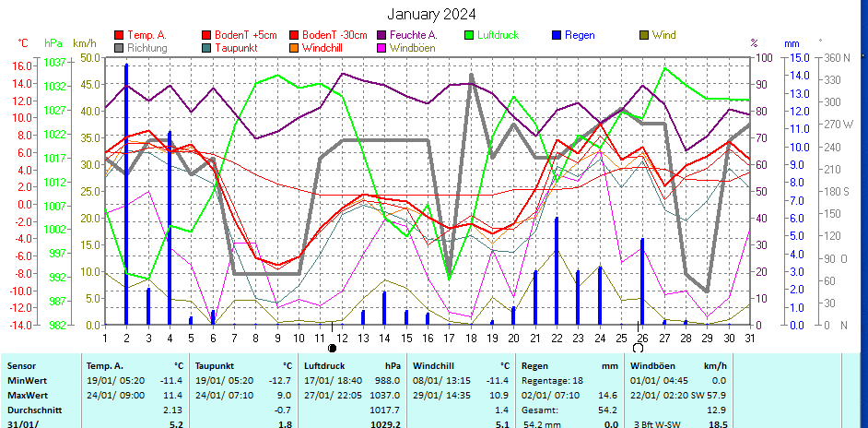Screen dimensions: 868x428
Task: Click the blue Regen legend swatch
Action: click(557, 35)
